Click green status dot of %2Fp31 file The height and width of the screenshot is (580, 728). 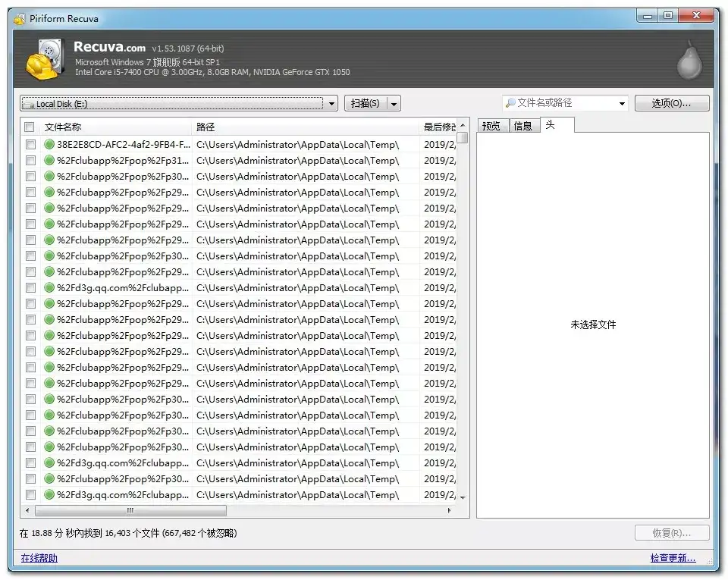pos(49,160)
